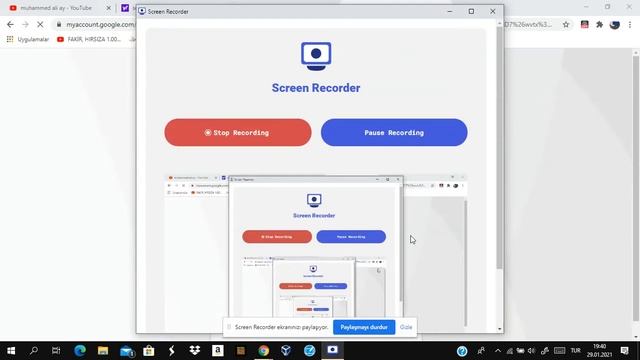640x360 pixels.
Task: Close the YouTube tab in Chrome
Action: point(109,8)
